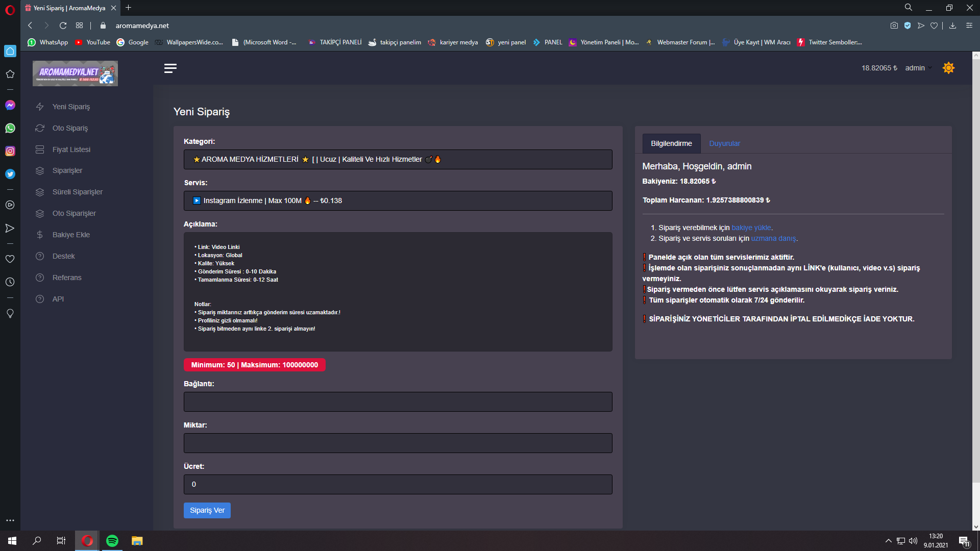
Task: Take snapshot with camera icon
Action: coord(894,26)
